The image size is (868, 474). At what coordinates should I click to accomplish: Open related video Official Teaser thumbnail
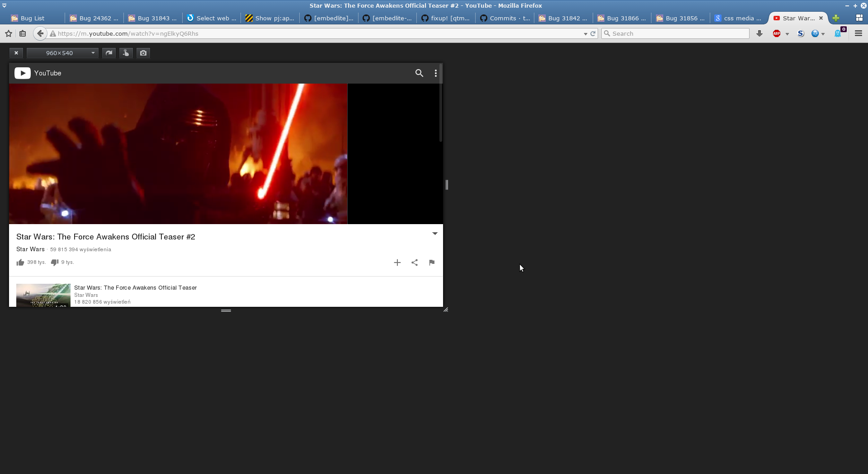point(43,296)
